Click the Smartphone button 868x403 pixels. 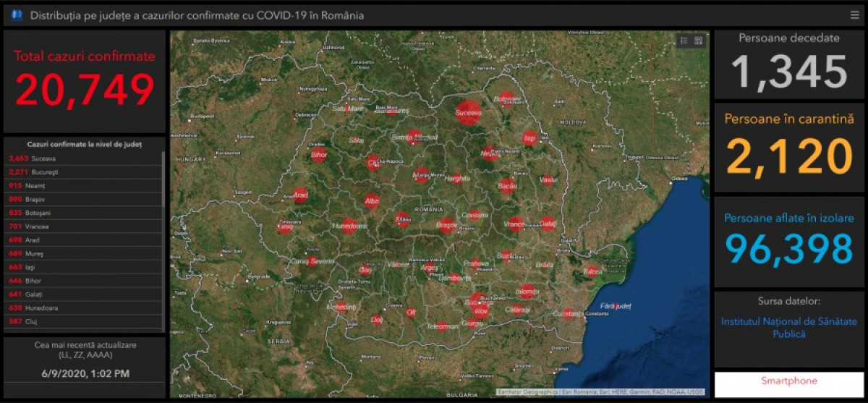[788, 381]
